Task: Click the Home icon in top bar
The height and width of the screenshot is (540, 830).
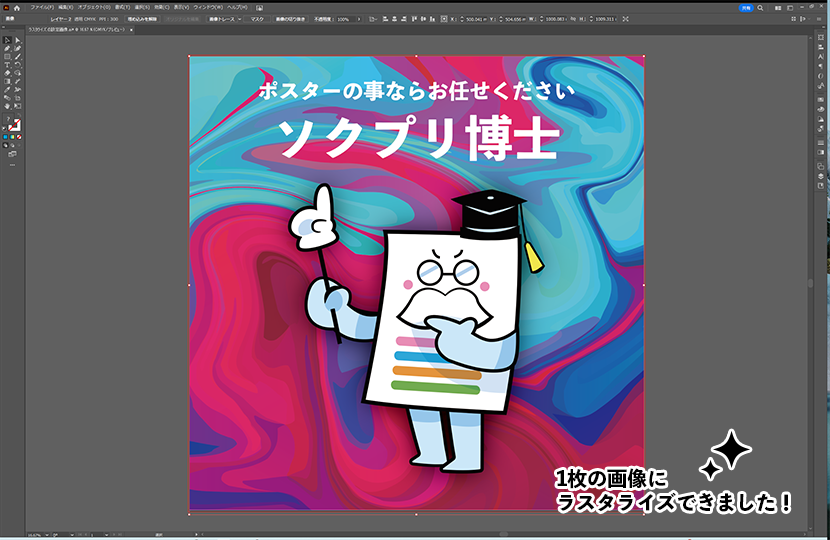Action: point(16,8)
